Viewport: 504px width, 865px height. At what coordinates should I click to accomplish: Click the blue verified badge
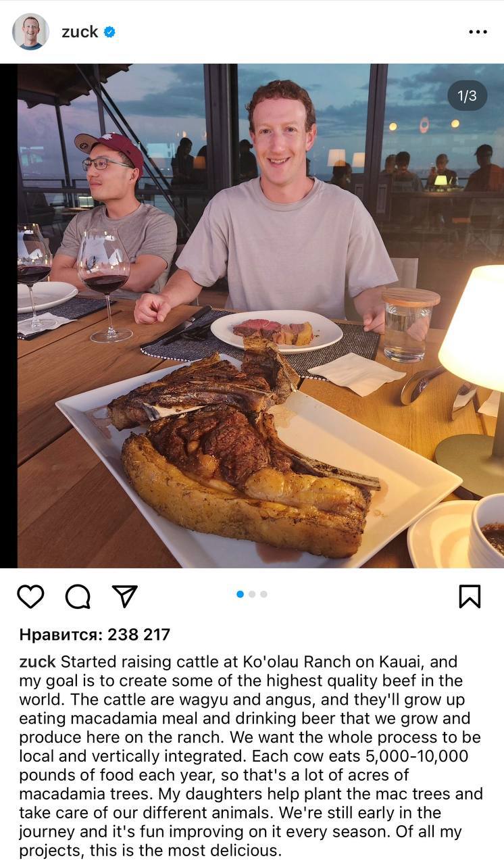(109, 32)
